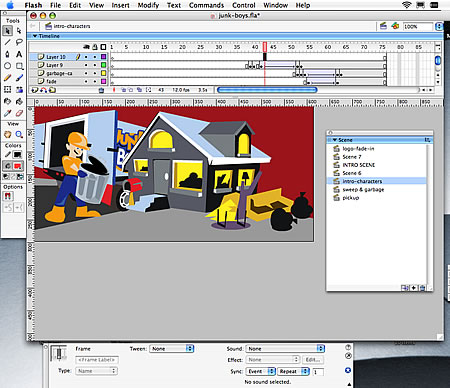Select the Eyedropper tool

[7, 113]
